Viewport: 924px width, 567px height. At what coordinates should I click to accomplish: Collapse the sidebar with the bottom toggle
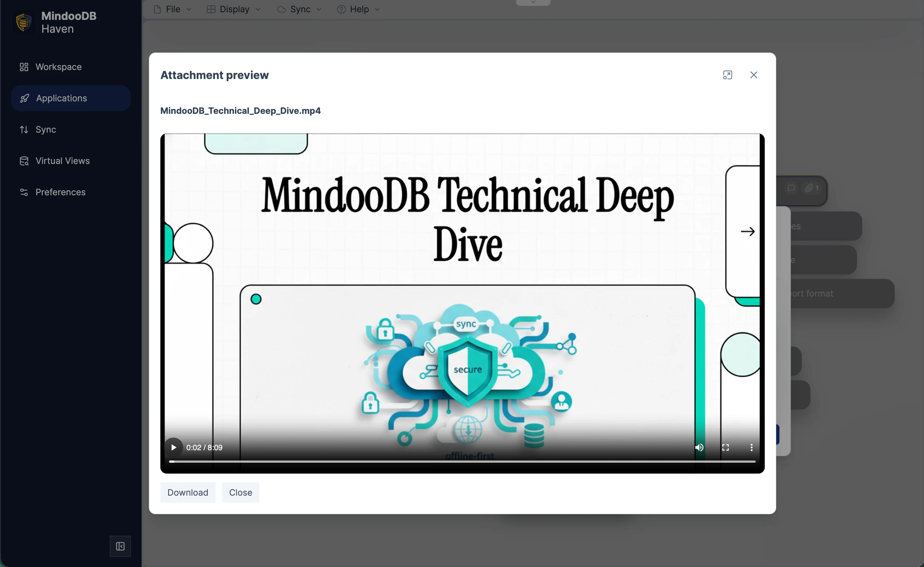[120, 546]
